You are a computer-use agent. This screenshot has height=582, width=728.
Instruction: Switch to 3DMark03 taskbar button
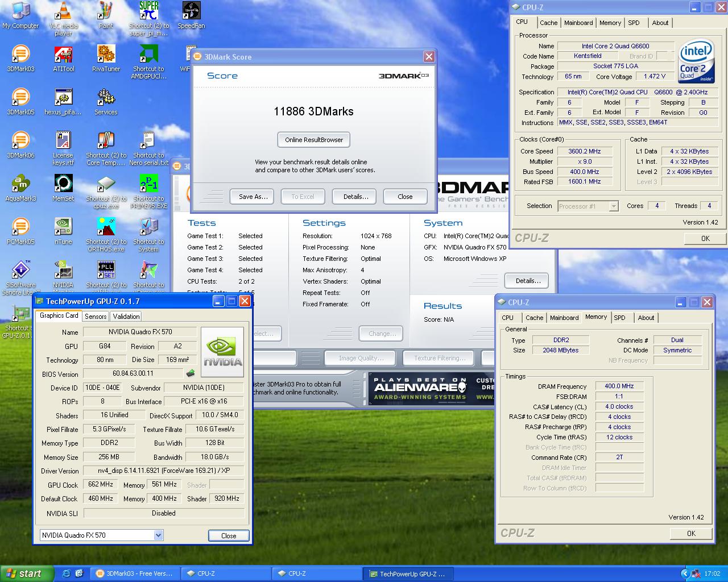[134, 573]
